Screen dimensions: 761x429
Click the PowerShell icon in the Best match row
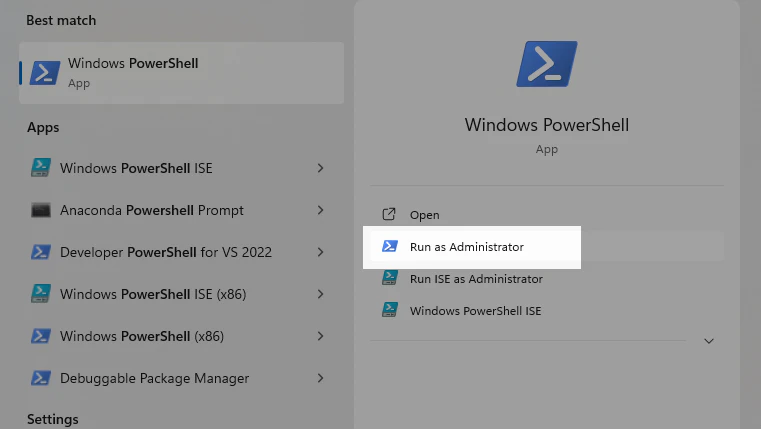tap(45, 73)
